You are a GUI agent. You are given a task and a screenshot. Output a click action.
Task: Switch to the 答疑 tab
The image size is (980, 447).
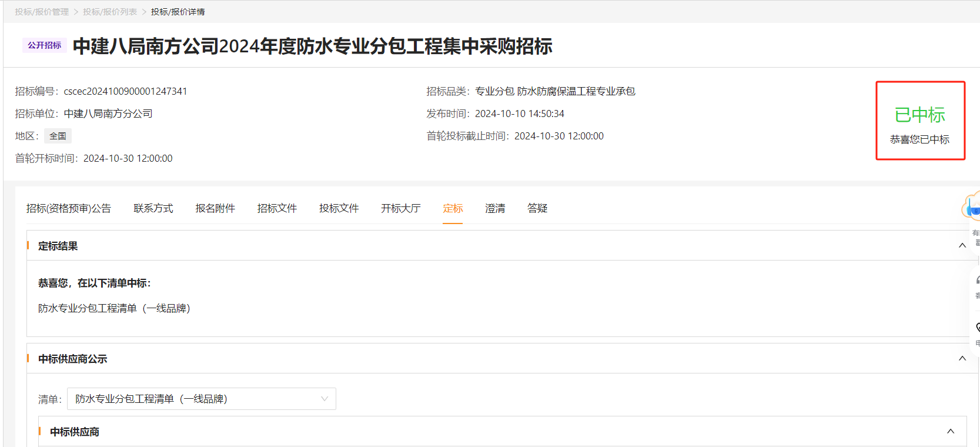pyautogui.click(x=537, y=208)
